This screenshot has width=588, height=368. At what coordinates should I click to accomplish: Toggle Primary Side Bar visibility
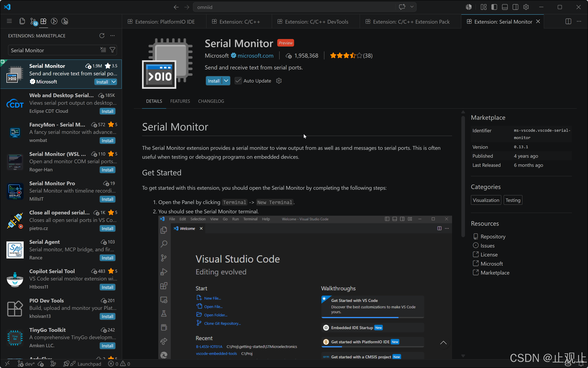[x=494, y=7]
